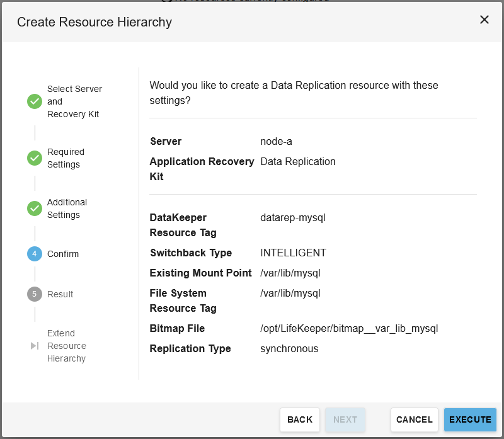Screen dimensions: 504x439
Task: Open the Select Server and Recovery Kit step
Action: [x=74, y=101]
